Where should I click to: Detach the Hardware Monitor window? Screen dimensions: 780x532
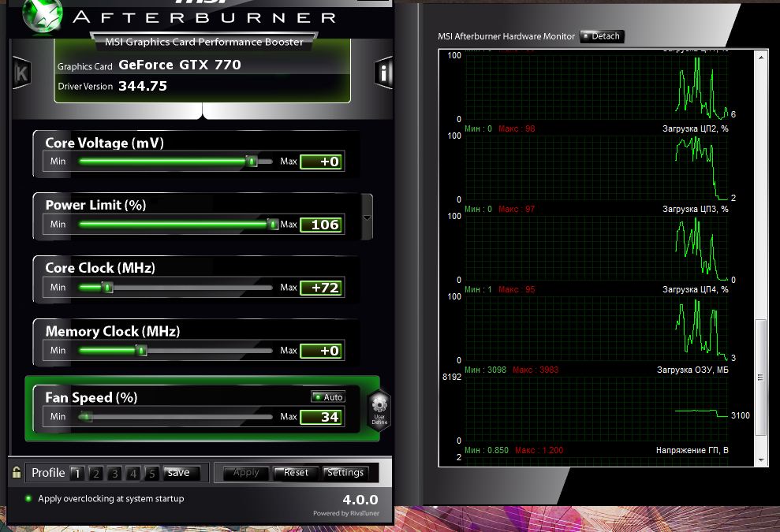pyautogui.click(x=603, y=36)
